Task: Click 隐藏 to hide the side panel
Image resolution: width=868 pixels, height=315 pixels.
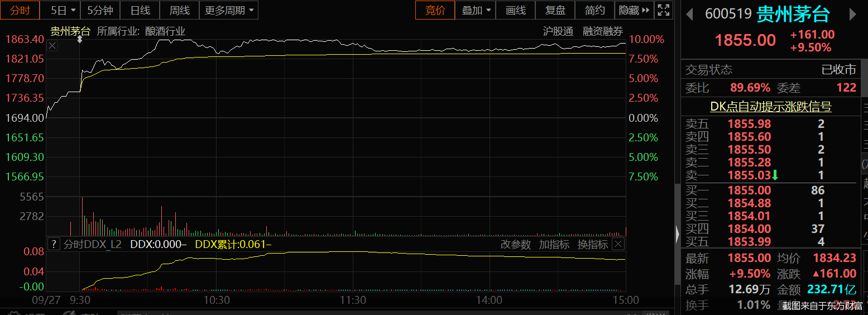Action: pos(634,10)
